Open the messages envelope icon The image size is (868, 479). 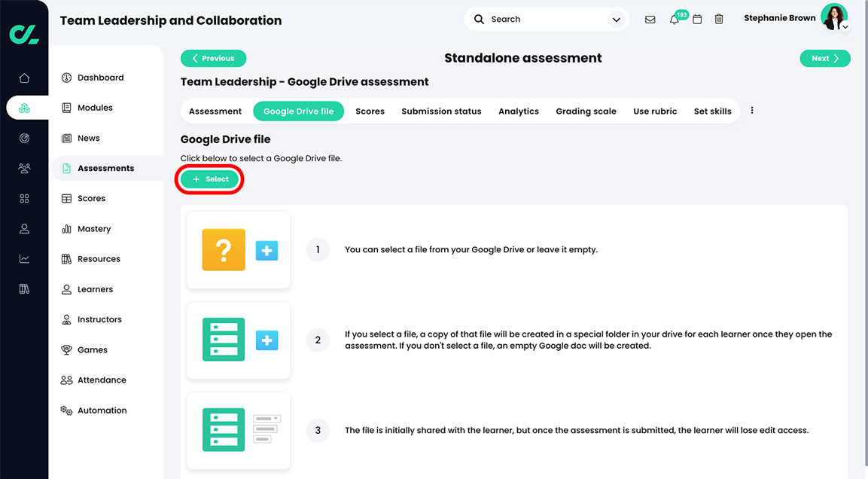coord(650,19)
